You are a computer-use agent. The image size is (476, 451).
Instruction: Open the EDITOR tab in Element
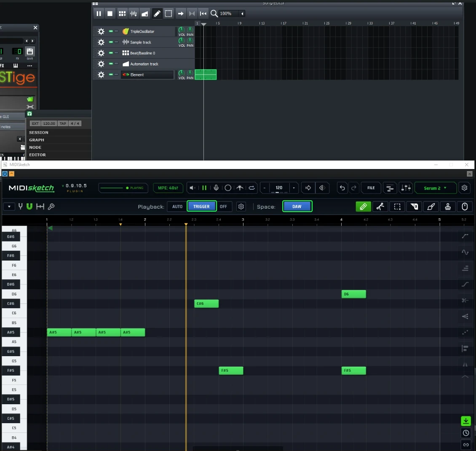click(x=37, y=155)
